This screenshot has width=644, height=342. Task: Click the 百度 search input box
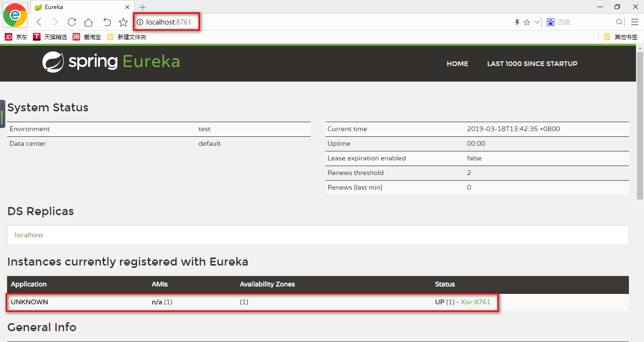point(586,22)
